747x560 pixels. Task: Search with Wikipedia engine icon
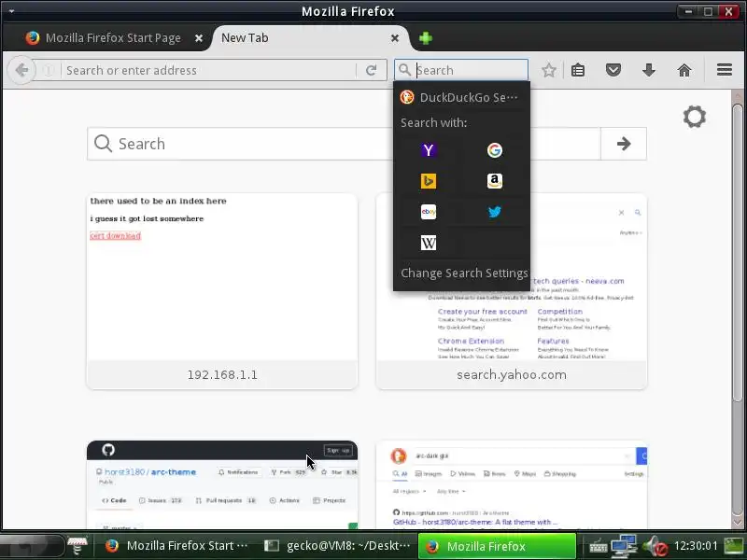coord(429,243)
